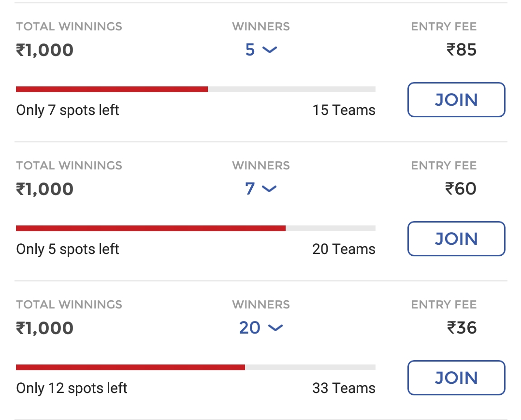Tap the ₹36 entry fee amount
This screenshot has width=521, height=420.
pyautogui.click(x=462, y=328)
